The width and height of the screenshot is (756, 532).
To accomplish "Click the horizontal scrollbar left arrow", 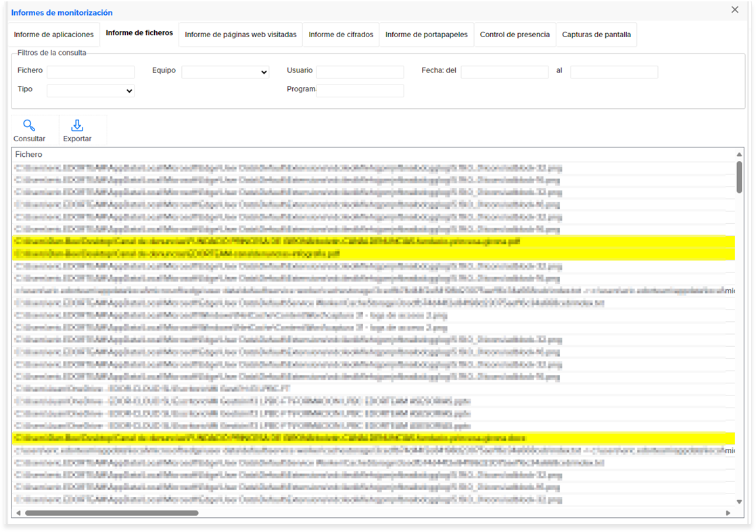I will pos(18,513).
